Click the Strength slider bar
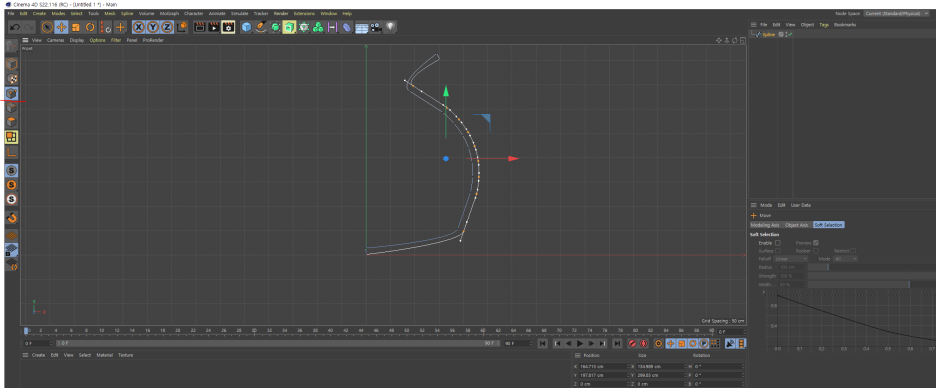The height and width of the screenshot is (388, 936). 872,276
